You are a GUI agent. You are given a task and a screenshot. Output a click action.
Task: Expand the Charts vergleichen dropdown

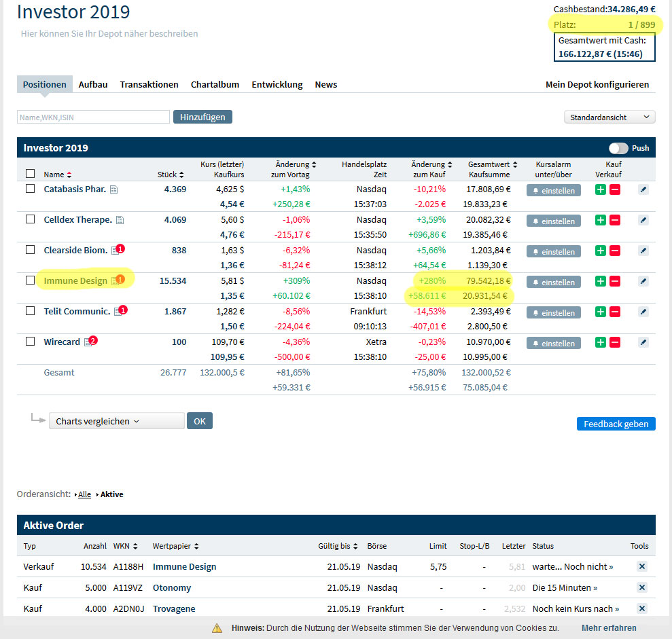pyautogui.click(x=116, y=421)
